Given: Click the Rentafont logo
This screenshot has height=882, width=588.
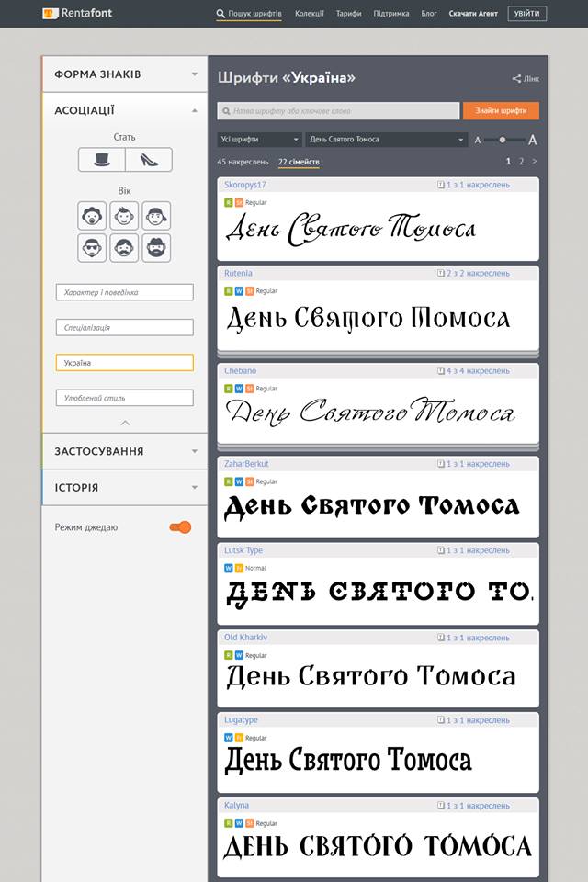Looking at the screenshot, I should click(76, 14).
